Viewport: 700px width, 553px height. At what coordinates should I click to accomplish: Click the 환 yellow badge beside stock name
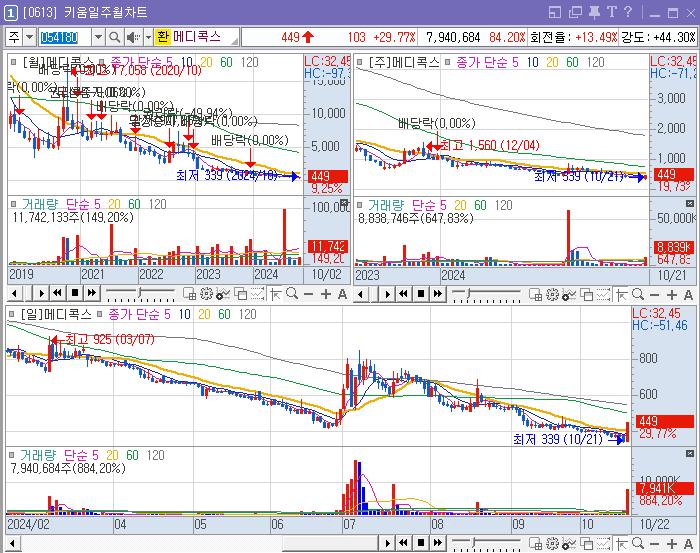(x=163, y=37)
